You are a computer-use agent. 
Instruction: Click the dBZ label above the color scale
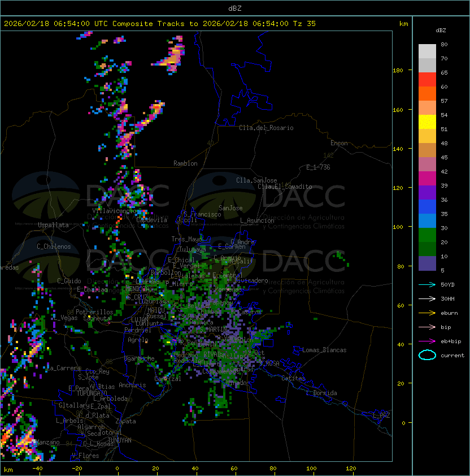[441, 31]
